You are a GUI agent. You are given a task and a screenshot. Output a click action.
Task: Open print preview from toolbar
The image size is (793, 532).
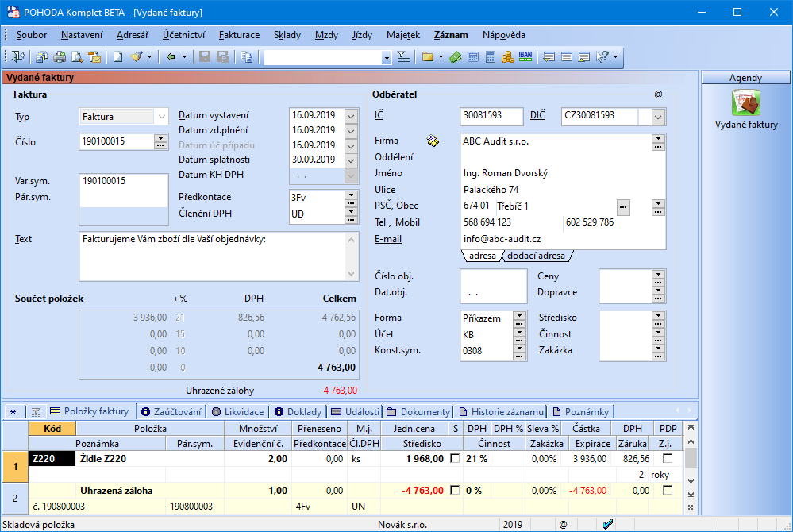77,56
